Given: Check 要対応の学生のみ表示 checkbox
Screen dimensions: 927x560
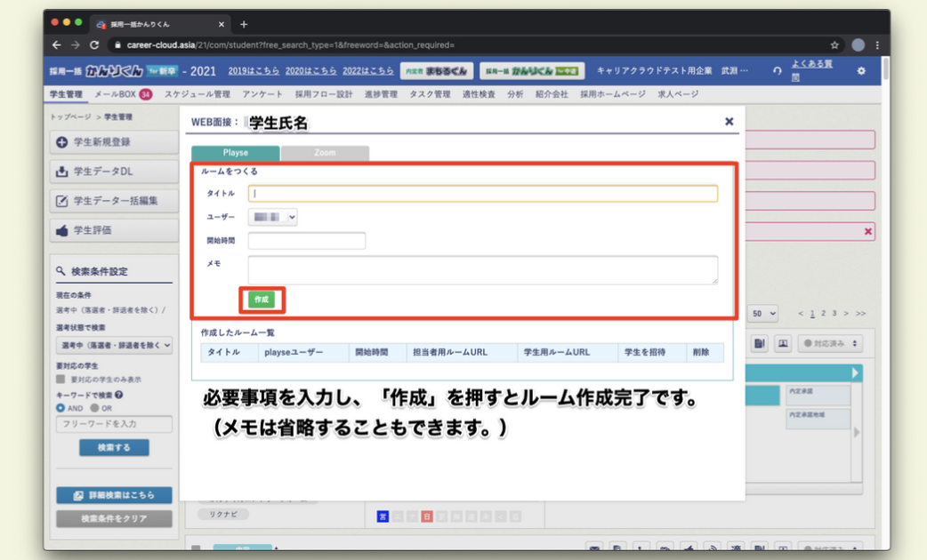Looking at the screenshot, I should pyautogui.click(x=60, y=380).
